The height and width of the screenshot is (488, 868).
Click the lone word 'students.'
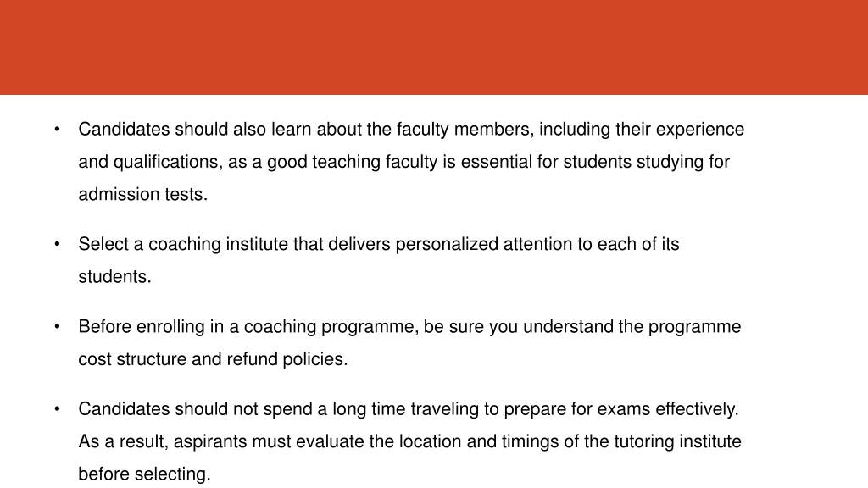point(114,277)
